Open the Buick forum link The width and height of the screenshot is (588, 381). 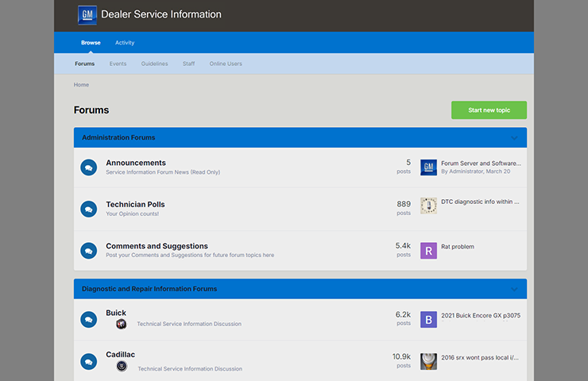[x=116, y=313]
